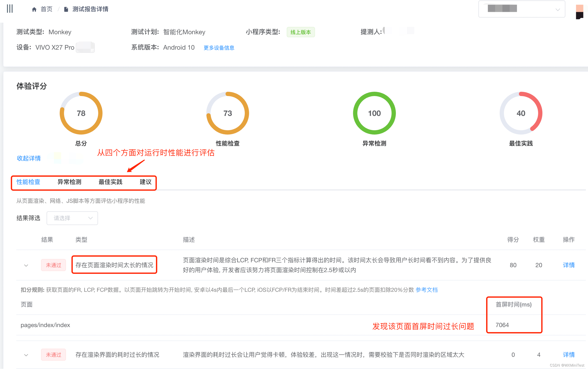Click the 总分 78 score ring

pos(81,113)
